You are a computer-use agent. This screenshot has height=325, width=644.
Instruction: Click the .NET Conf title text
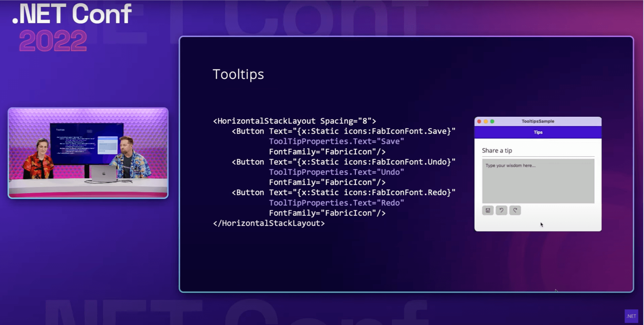coord(72,14)
